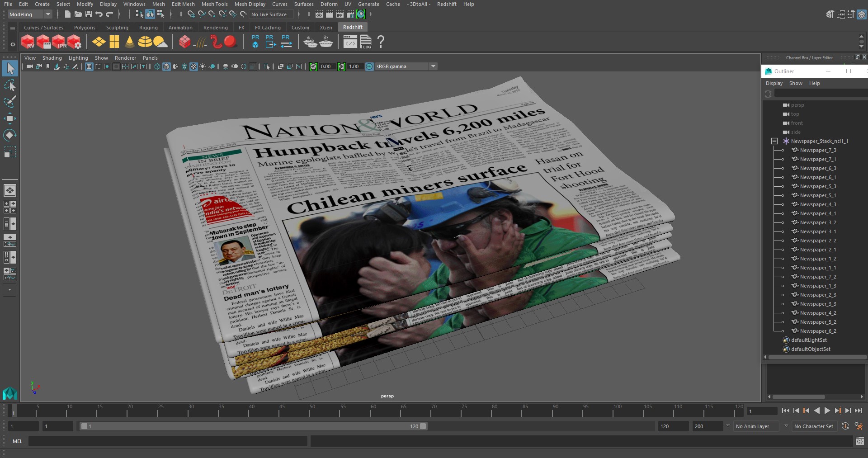
Task: Create Redshift sun and sky light
Action: click(x=160, y=42)
